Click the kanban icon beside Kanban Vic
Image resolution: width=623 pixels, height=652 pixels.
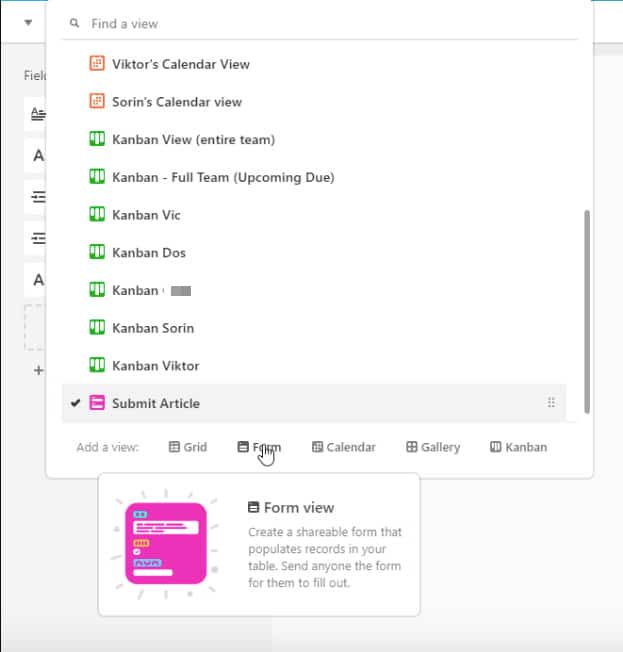pyautogui.click(x=97, y=215)
